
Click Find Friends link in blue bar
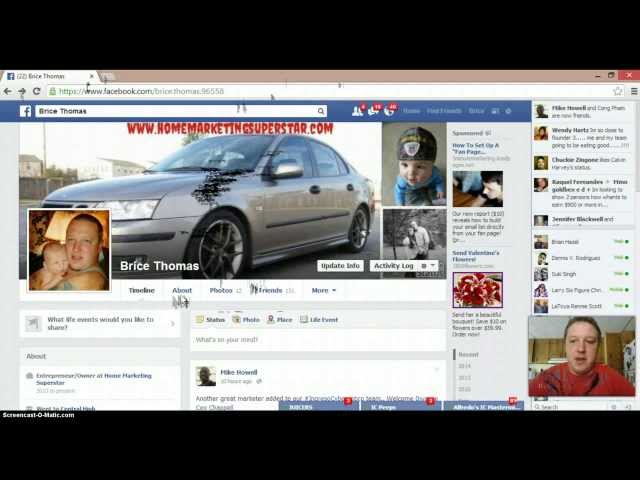(444, 111)
